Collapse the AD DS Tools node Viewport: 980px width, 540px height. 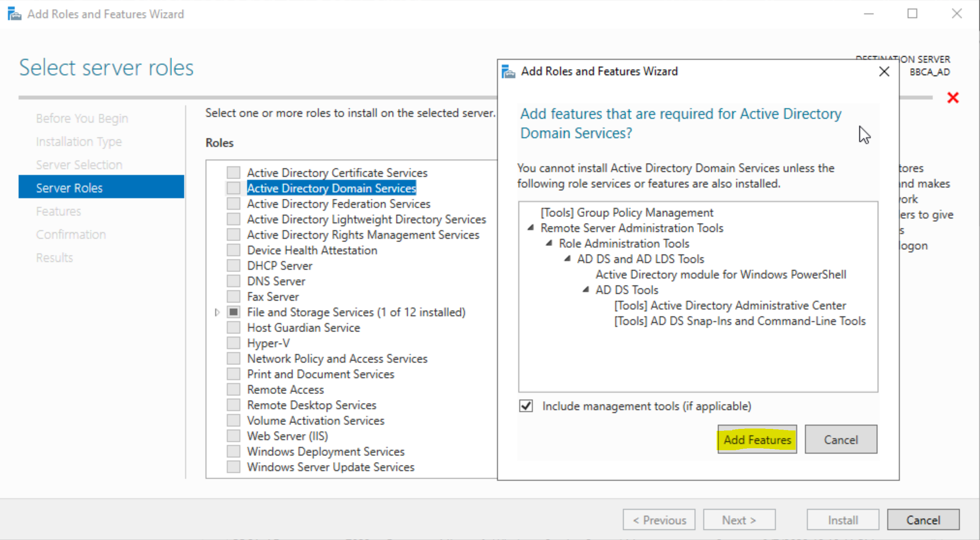pos(586,290)
